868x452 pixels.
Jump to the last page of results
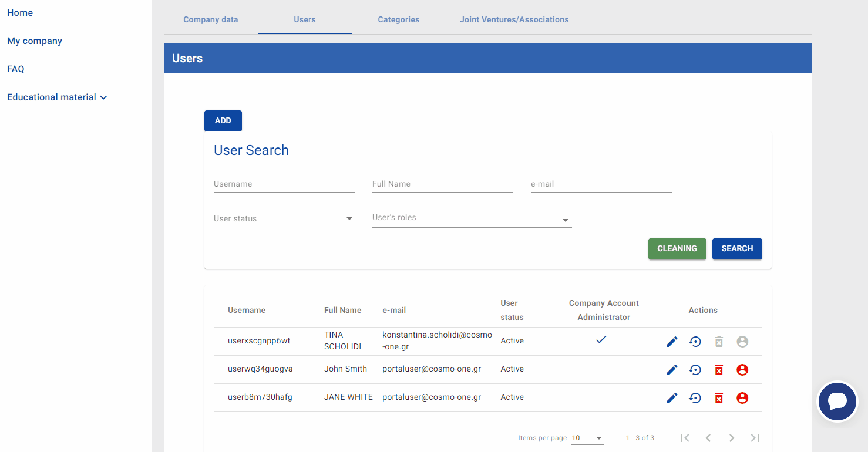[x=755, y=438]
